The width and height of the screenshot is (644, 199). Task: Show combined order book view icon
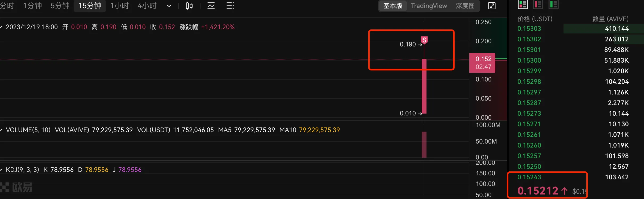pyautogui.click(x=523, y=4)
